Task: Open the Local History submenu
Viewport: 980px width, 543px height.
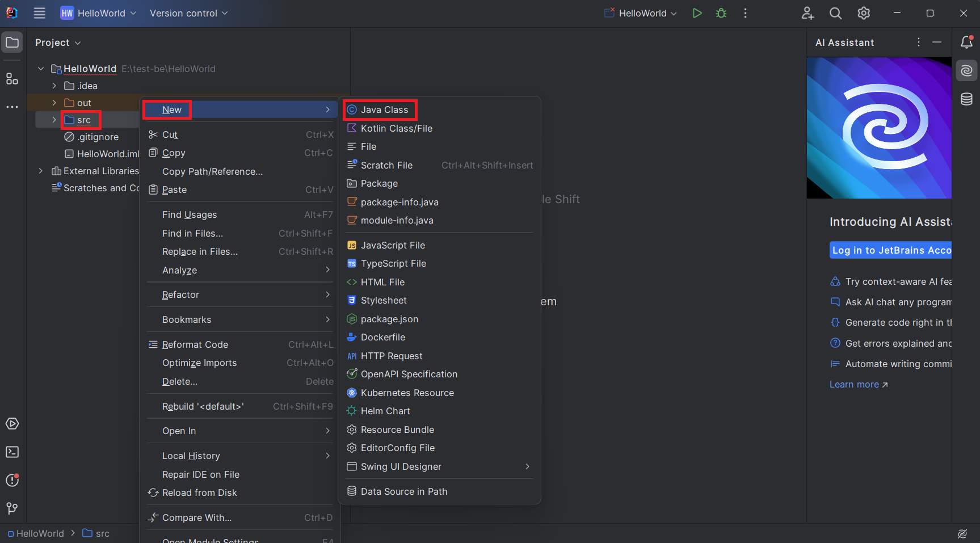Action: pyautogui.click(x=240, y=456)
